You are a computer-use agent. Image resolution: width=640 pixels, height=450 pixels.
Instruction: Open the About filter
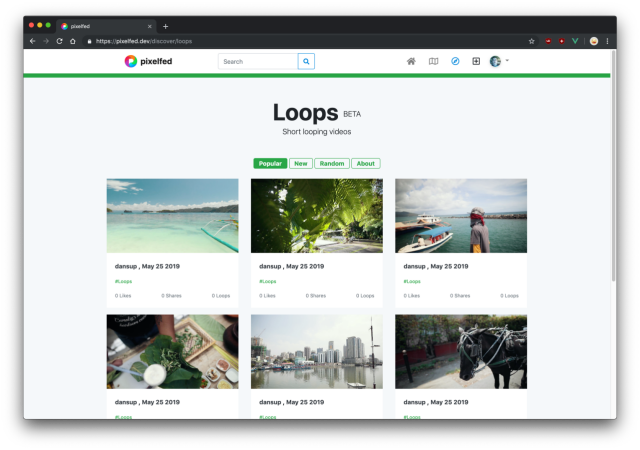(366, 163)
